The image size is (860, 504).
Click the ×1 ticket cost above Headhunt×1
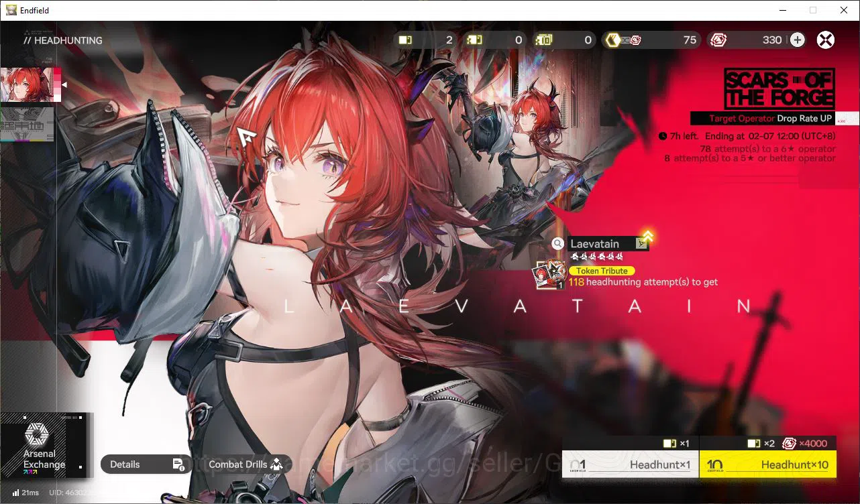pos(676,444)
